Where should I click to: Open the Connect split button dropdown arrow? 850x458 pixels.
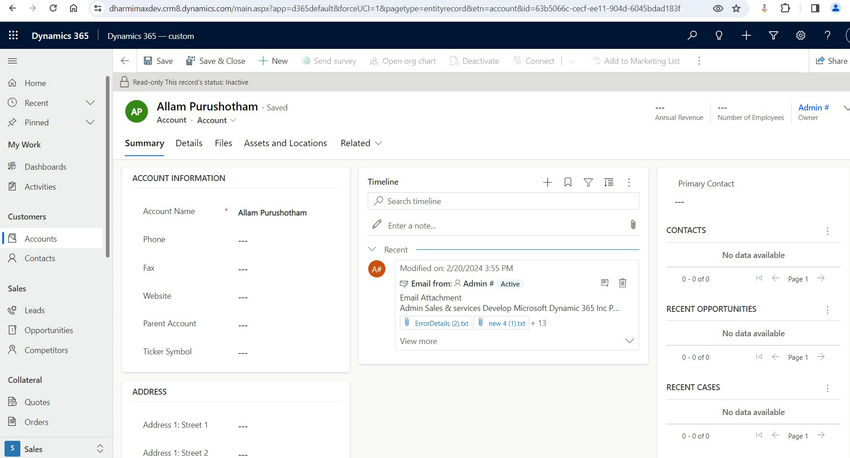[x=571, y=61]
